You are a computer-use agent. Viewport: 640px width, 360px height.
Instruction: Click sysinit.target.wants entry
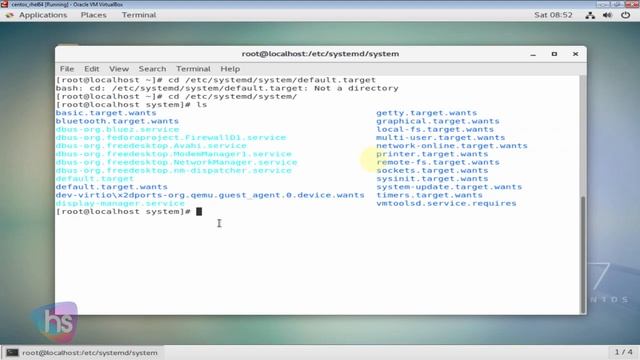coord(432,178)
